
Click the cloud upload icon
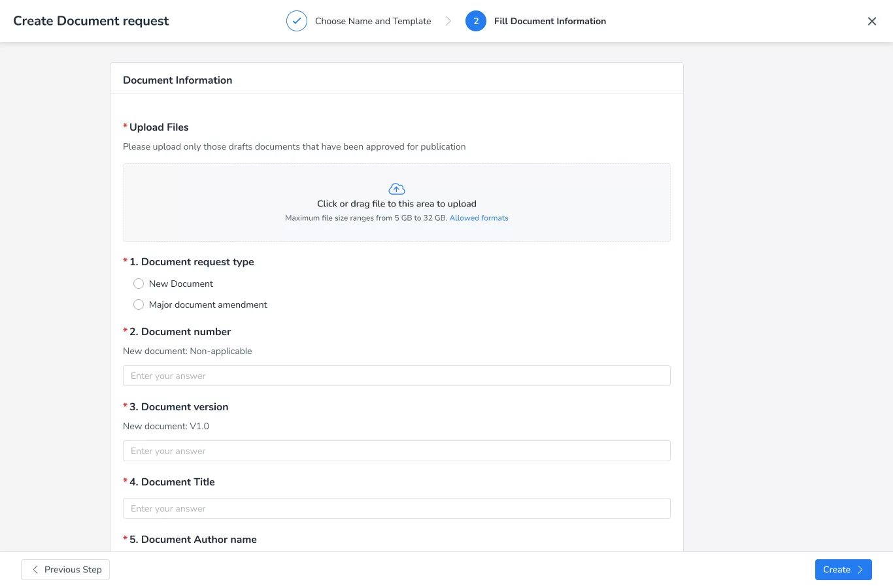[x=397, y=189]
